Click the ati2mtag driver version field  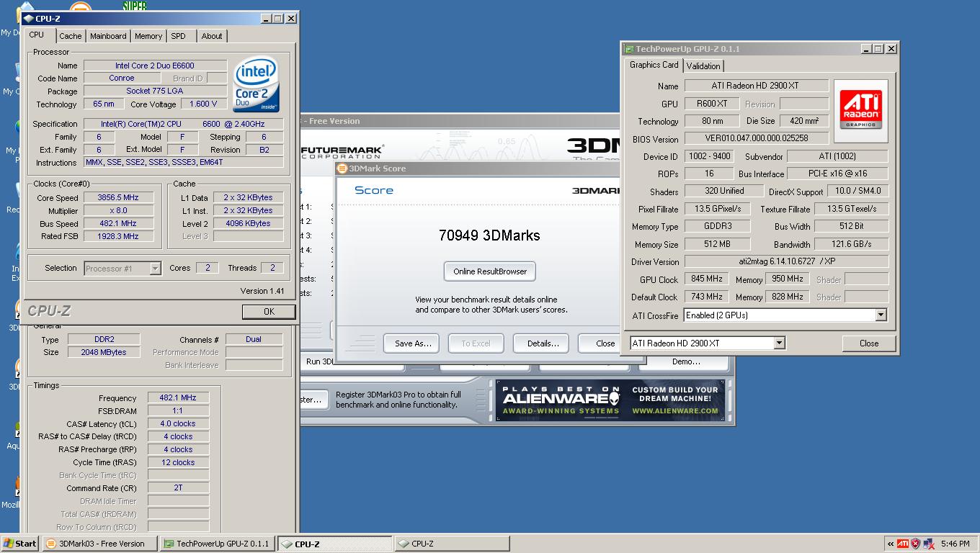pyautogui.click(x=786, y=261)
